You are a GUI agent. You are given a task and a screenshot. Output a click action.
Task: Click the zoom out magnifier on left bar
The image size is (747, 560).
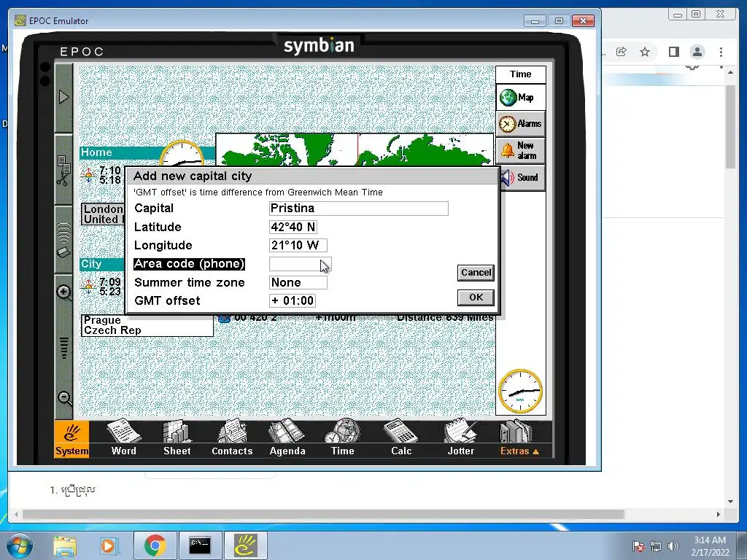[x=64, y=398]
